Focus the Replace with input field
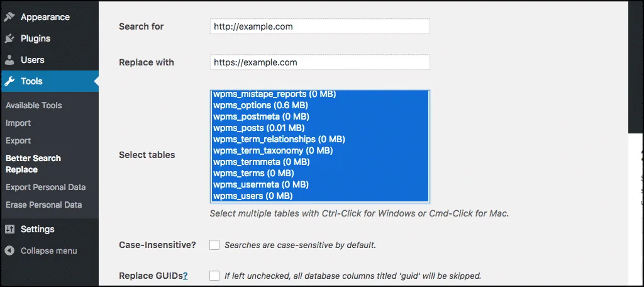The width and height of the screenshot is (644, 287). (320, 62)
